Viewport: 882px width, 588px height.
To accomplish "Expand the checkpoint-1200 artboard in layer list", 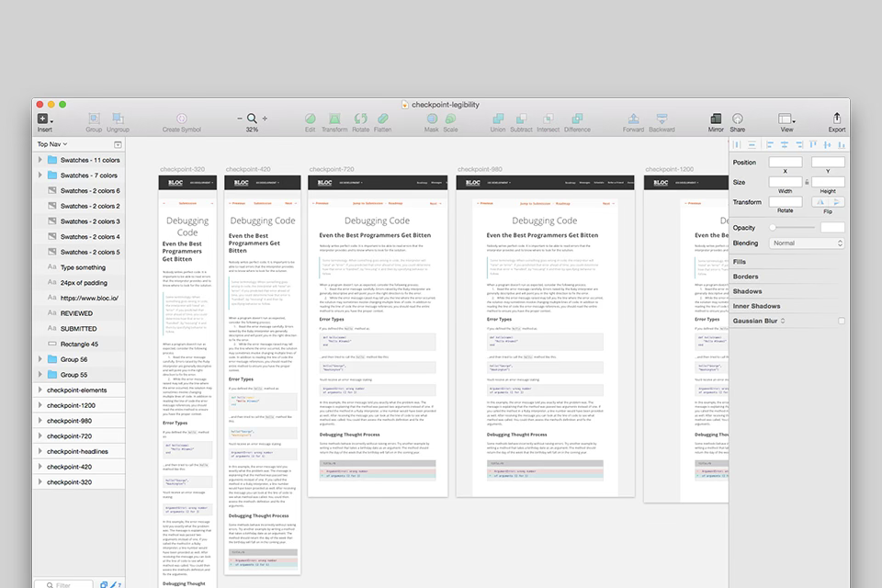I will click(x=40, y=405).
